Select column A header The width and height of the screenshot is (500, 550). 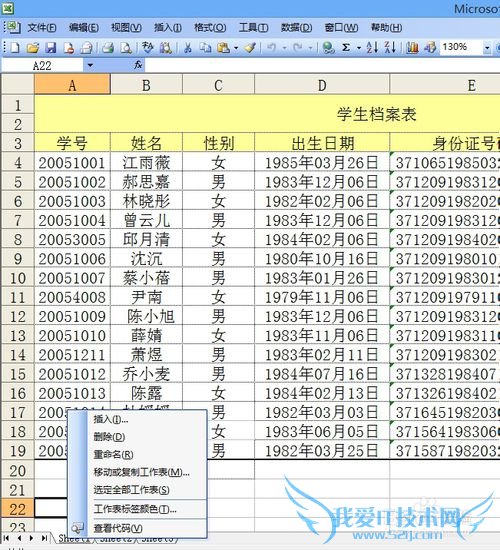(72, 85)
